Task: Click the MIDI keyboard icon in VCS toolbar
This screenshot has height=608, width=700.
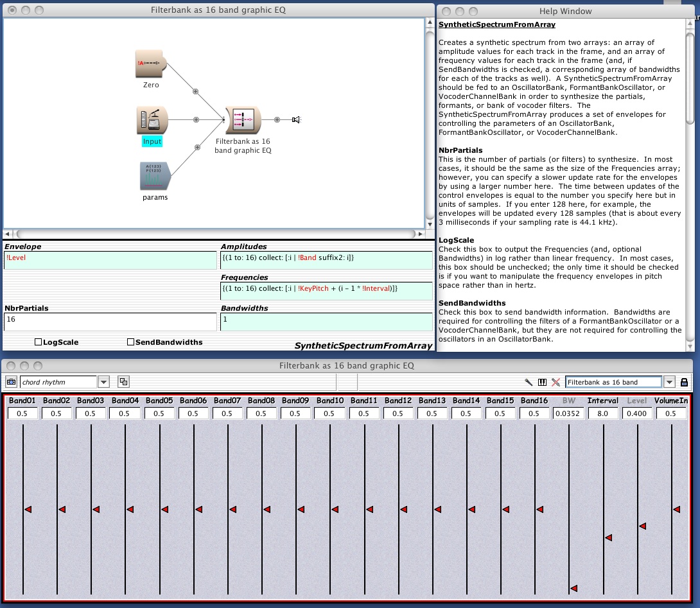Action: point(542,382)
